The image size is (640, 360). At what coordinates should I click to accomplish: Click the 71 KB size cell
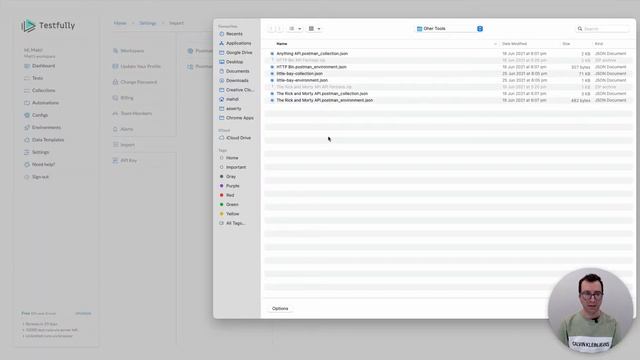(x=584, y=74)
